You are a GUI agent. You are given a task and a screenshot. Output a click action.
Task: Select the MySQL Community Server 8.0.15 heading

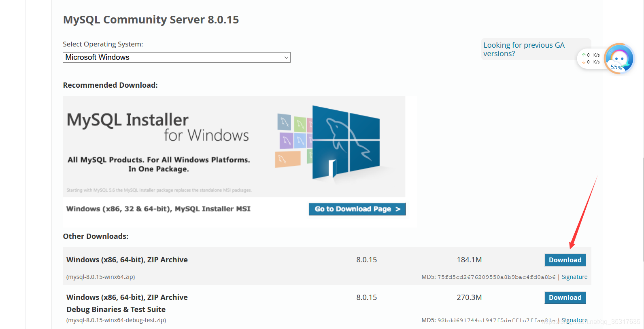pyautogui.click(x=151, y=20)
